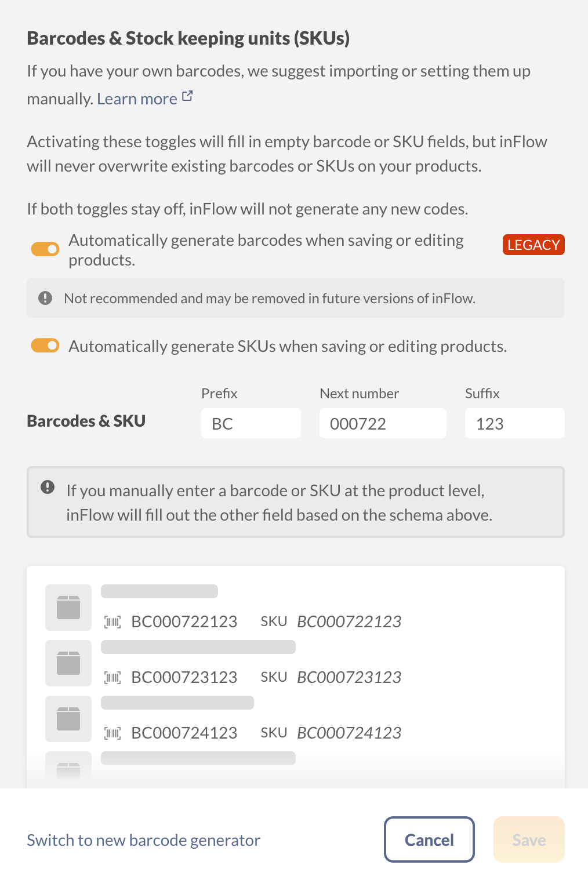Click the Prefix field containing BC
The width and height of the screenshot is (588, 887).
click(251, 423)
